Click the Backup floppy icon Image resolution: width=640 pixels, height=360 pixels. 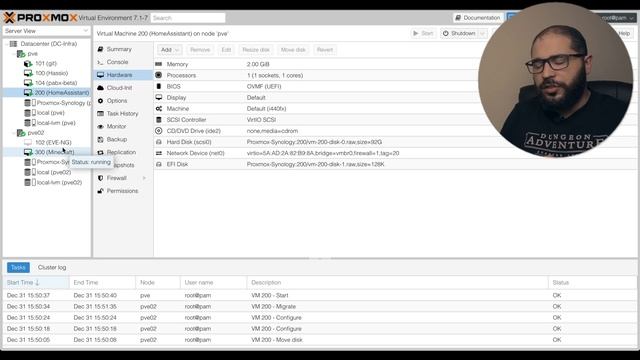(x=100, y=139)
